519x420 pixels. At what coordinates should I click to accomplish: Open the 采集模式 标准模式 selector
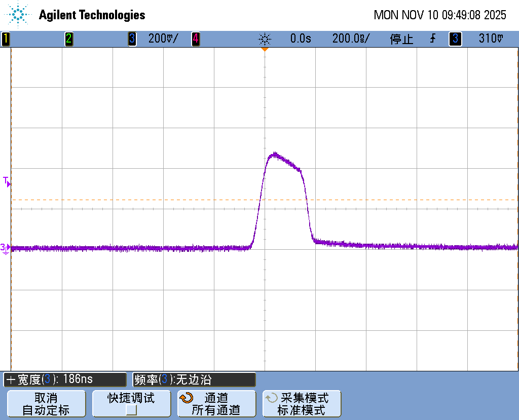click(x=302, y=404)
